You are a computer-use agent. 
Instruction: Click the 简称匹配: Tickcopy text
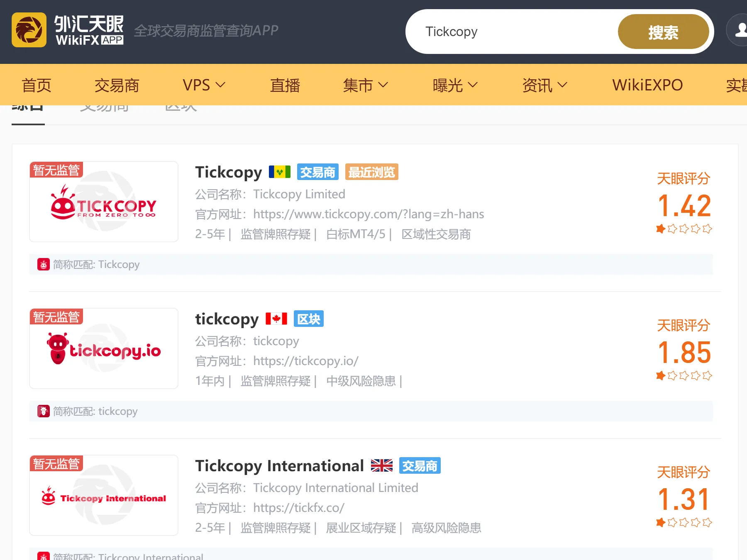[96, 264]
